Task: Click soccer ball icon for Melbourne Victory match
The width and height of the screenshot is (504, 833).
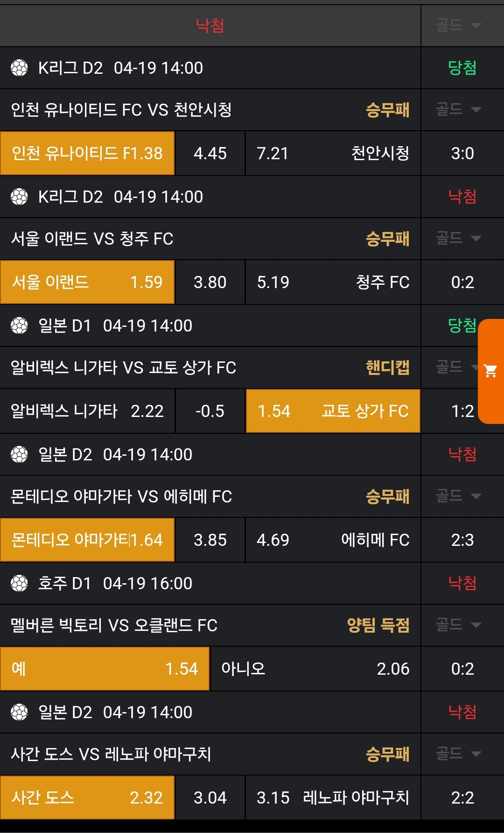Action: pyautogui.click(x=19, y=584)
